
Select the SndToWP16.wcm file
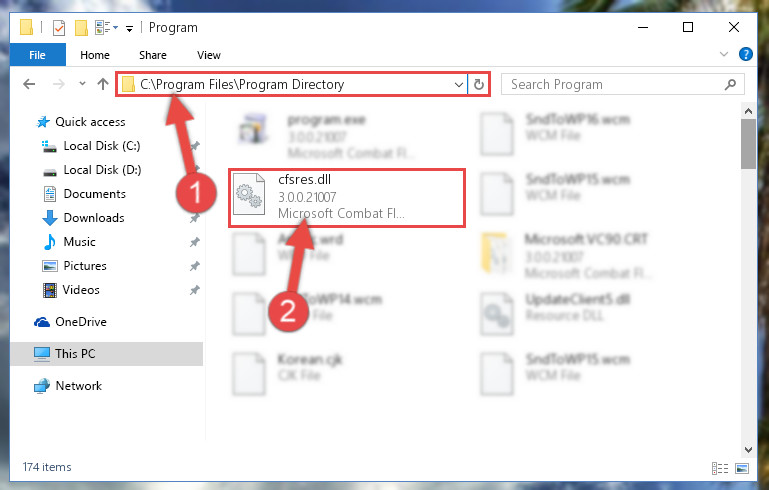[557, 133]
